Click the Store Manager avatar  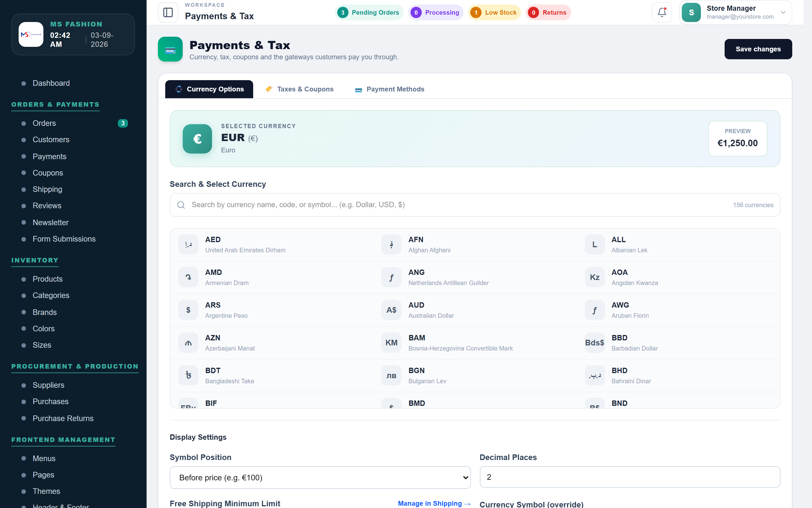[x=691, y=12]
